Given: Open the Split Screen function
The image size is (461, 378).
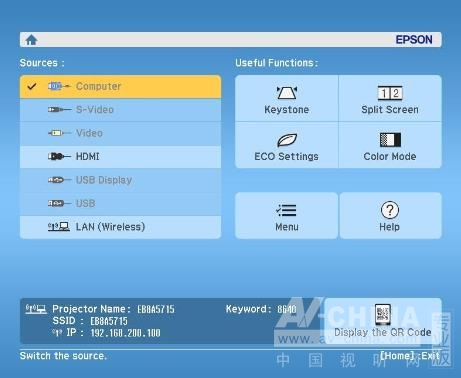Looking at the screenshot, I should [390, 99].
